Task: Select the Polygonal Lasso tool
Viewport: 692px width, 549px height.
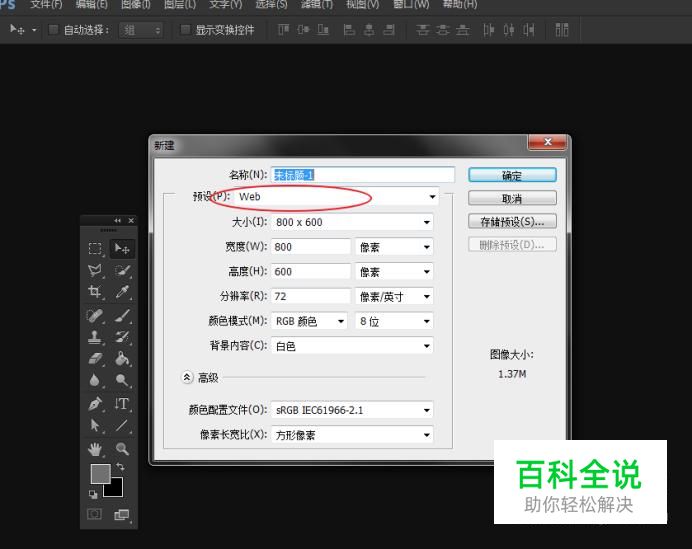Action: click(95, 270)
